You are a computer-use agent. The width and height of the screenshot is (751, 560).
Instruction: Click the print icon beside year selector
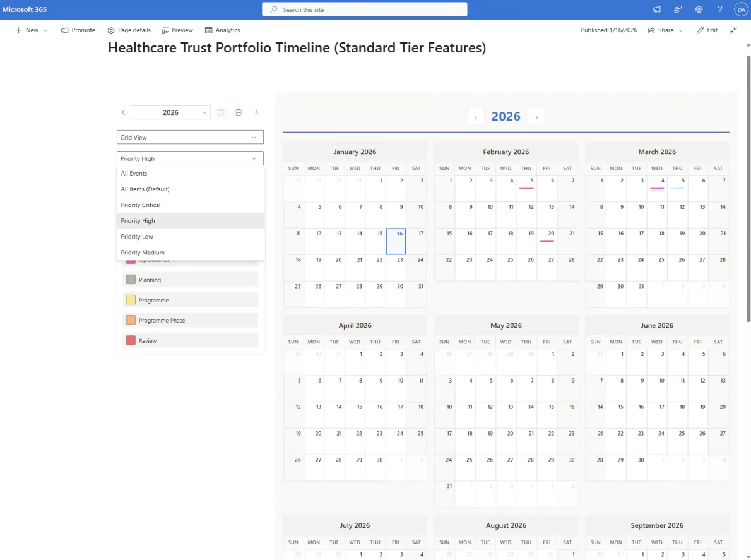239,112
